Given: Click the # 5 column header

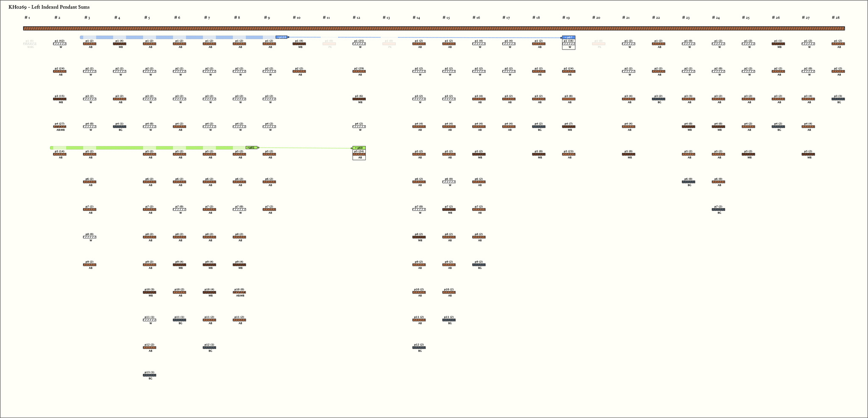Looking at the screenshot, I should click(147, 18).
